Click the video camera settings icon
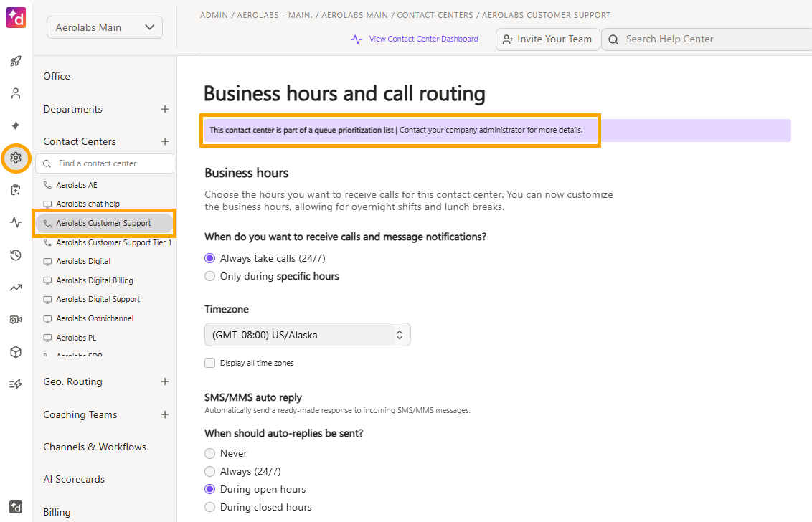 coord(16,320)
